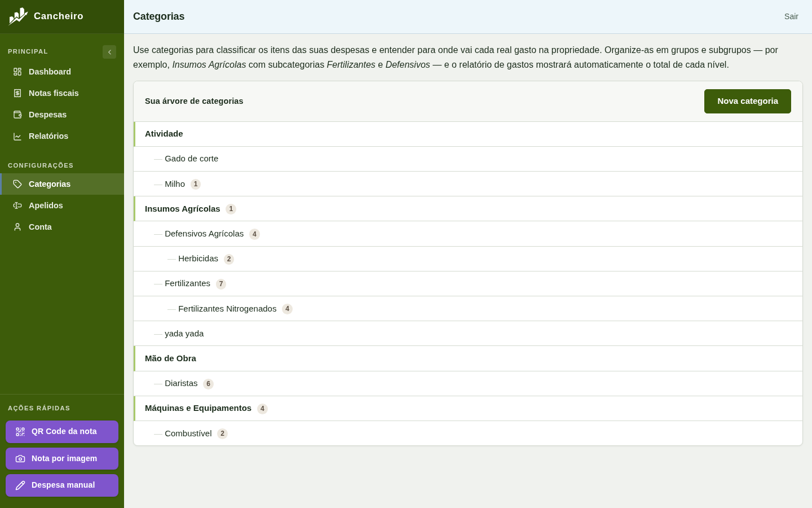Click the Categorias page title

pos(159,16)
